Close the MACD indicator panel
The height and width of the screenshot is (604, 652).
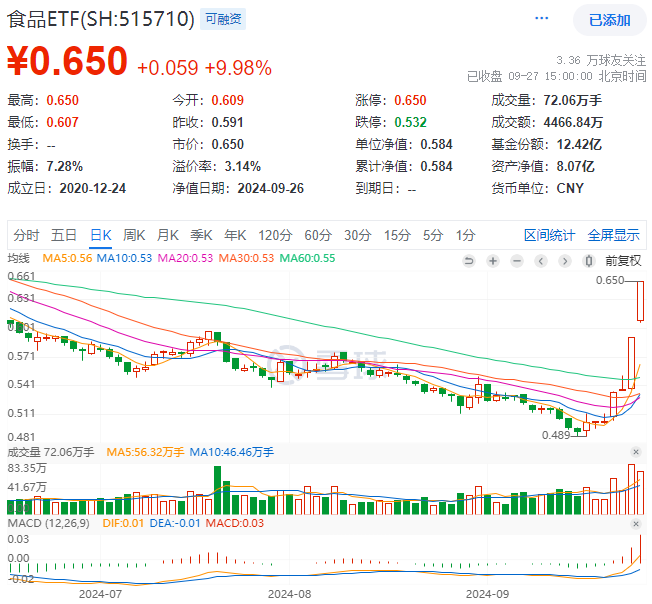click(634, 524)
